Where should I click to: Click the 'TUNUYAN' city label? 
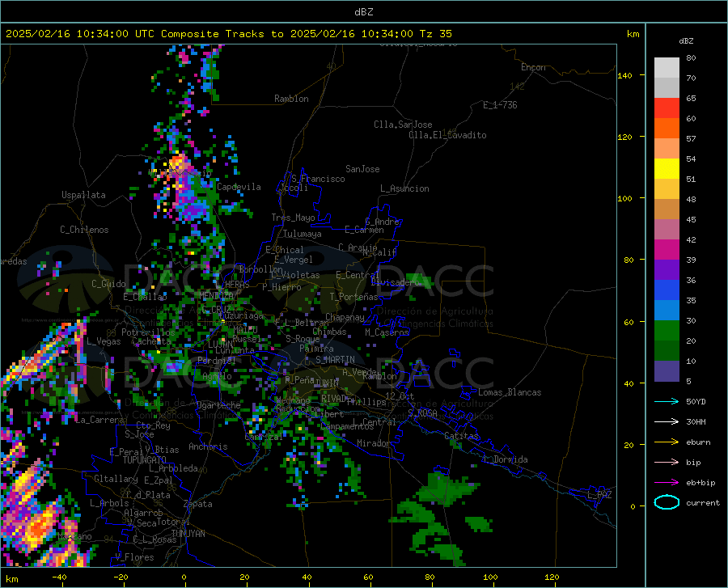tap(188, 534)
